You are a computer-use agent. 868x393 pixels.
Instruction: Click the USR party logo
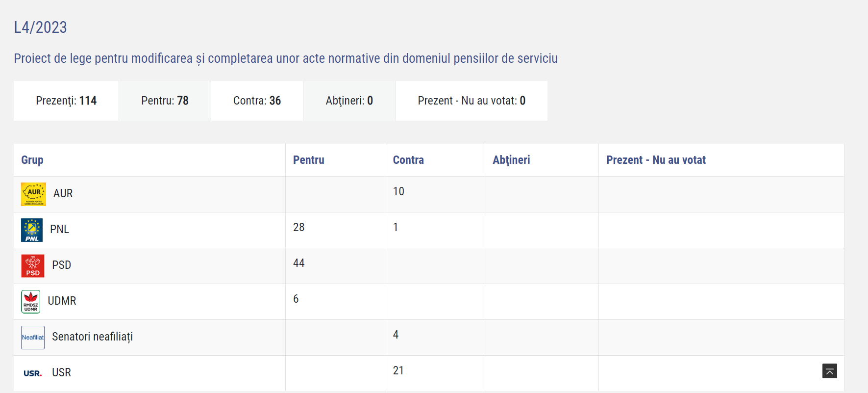(33, 373)
